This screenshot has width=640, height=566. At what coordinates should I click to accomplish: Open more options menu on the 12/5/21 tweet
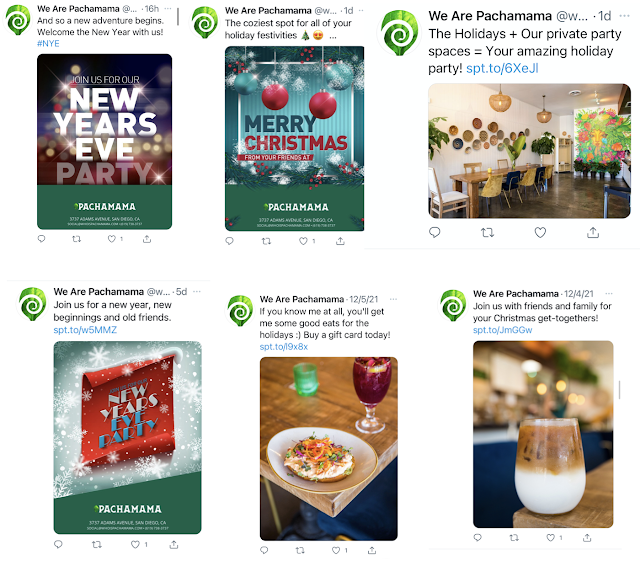tap(393, 299)
